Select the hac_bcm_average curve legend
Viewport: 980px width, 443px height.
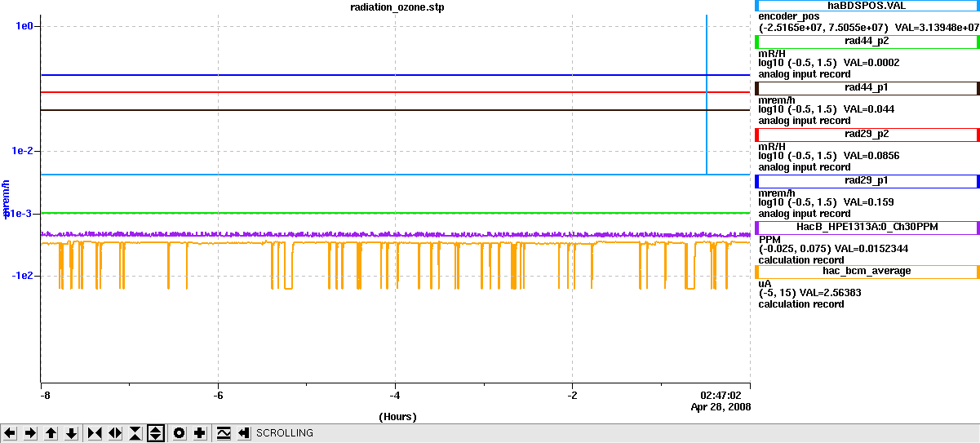pos(867,271)
